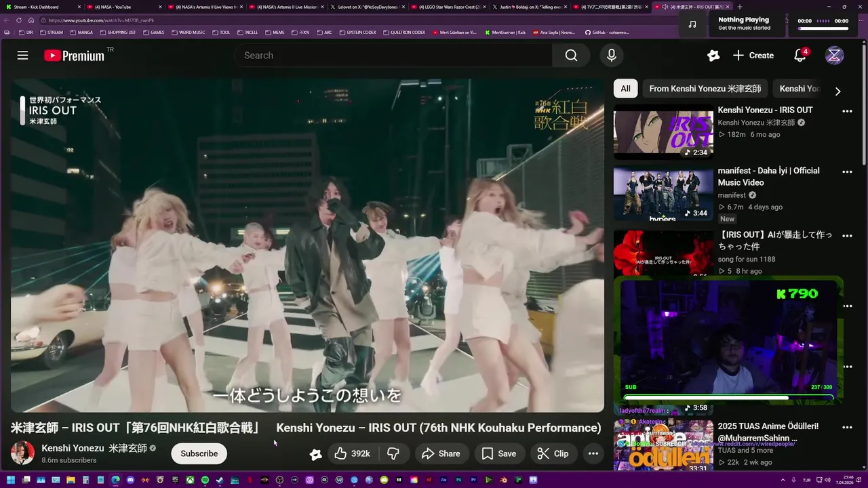Open more actions ellipsis under video

pyautogui.click(x=593, y=454)
